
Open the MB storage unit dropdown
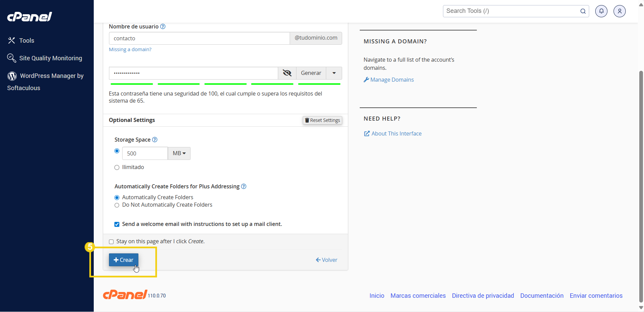pyautogui.click(x=179, y=153)
